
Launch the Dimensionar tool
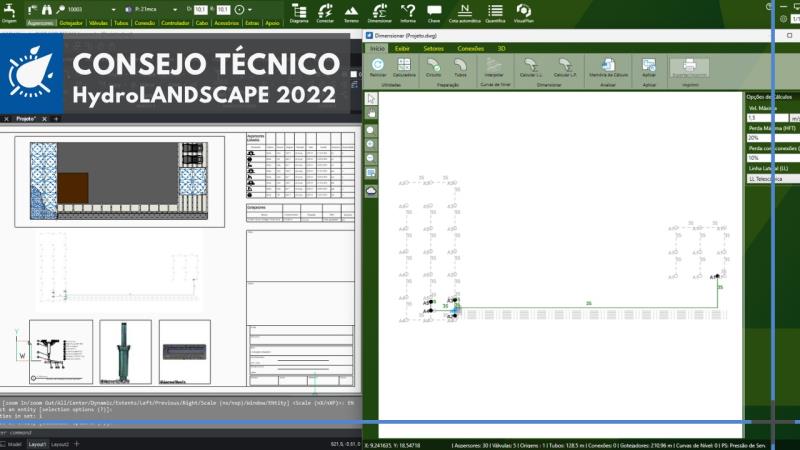[x=380, y=13]
